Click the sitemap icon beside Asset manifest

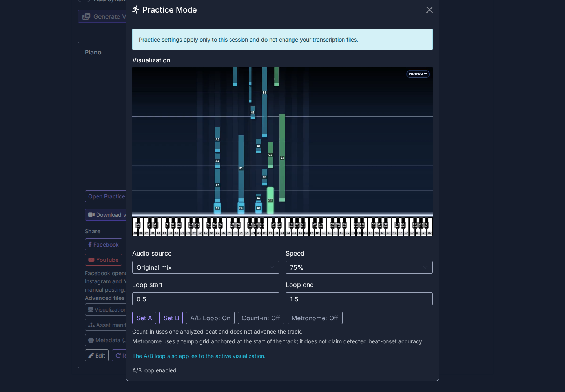[x=91, y=325]
